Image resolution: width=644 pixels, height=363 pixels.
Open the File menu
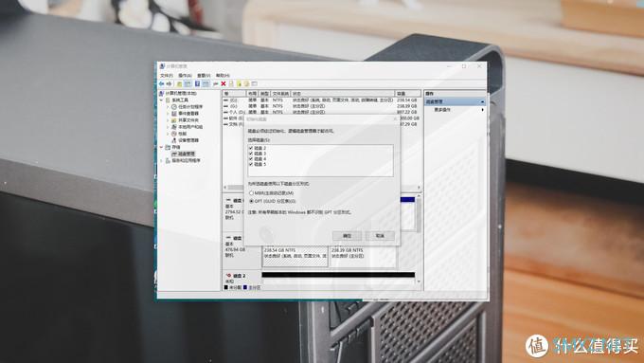tap(167, 76)
